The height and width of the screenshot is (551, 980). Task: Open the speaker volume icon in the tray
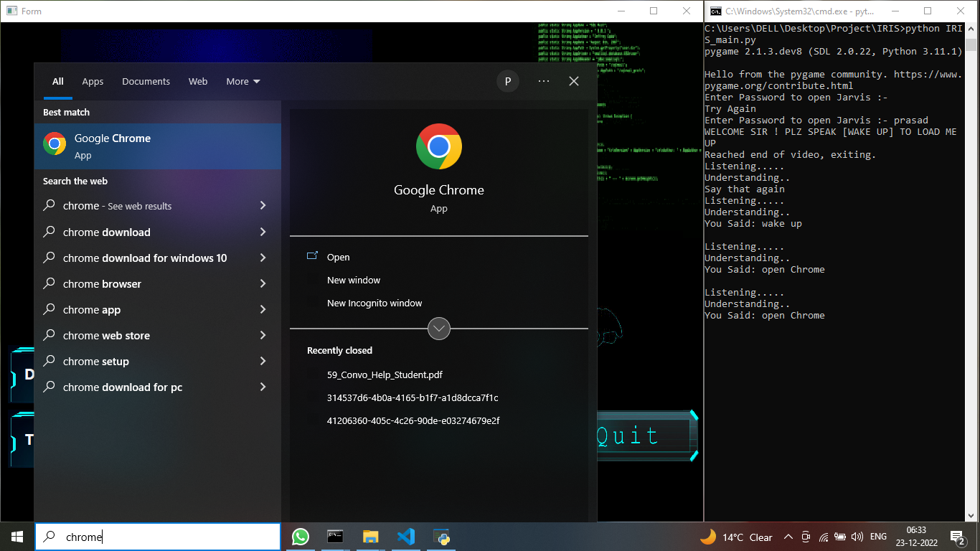point(857,537)
